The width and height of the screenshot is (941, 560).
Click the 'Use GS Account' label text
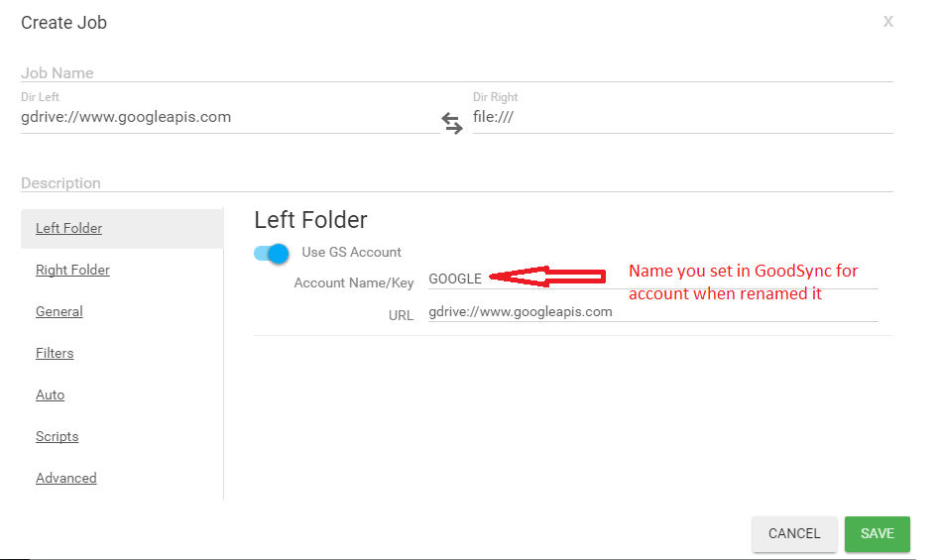(351, 252)
